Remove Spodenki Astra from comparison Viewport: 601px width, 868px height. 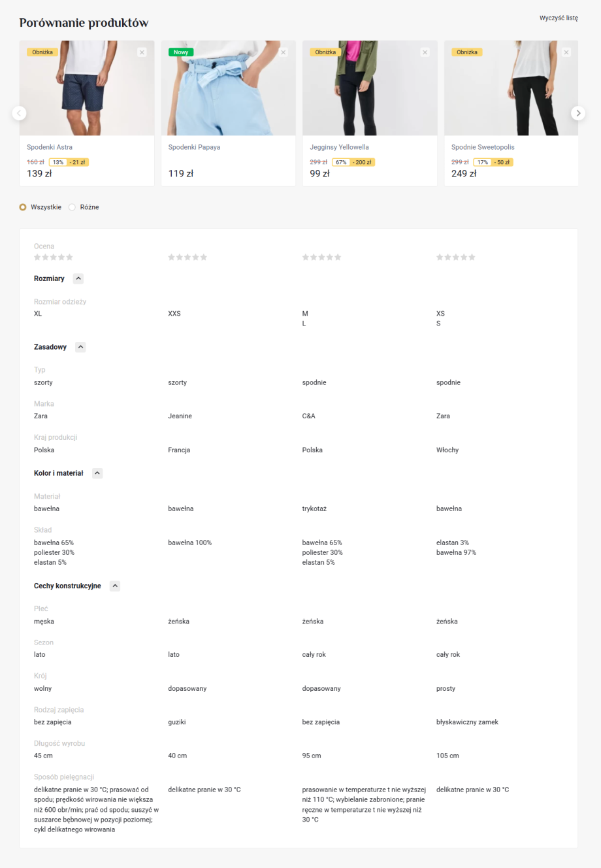tap(142, 52)
